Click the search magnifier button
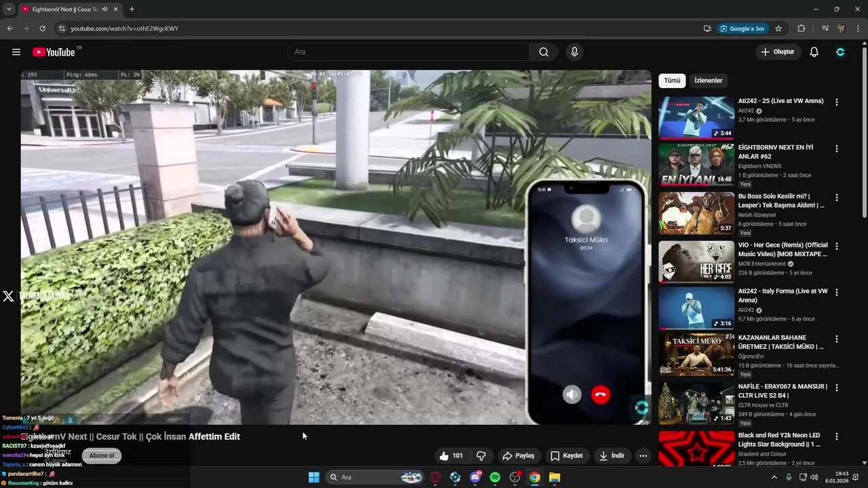 pos(544,52)
